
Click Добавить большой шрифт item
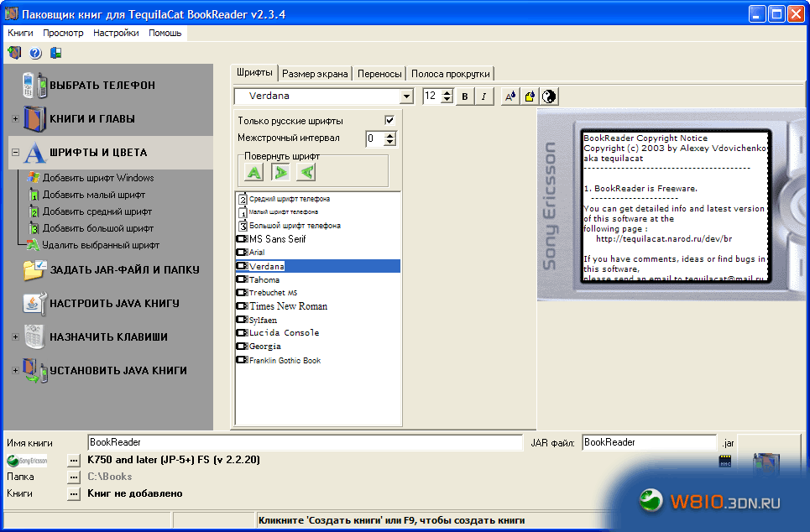tap(97, 228)
